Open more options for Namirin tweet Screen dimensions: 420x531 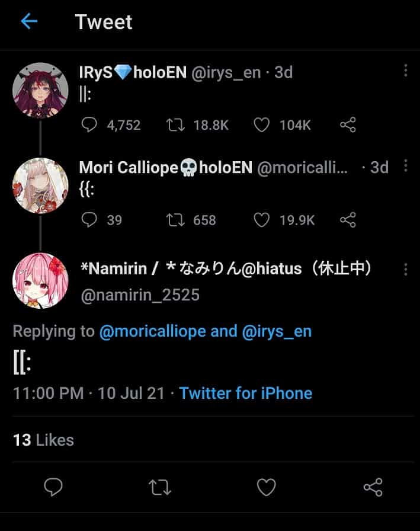(x=406, y=270)
